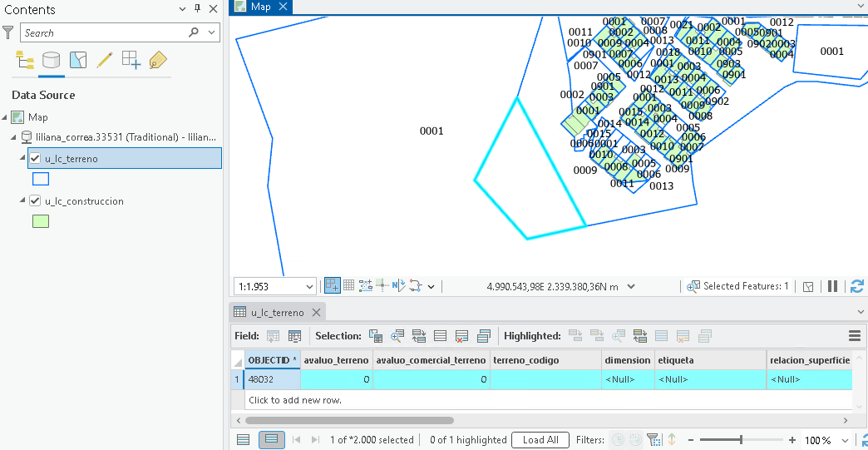Screen dimensions: 868x450
Task: Click the Load All button
Action: pyautogui.click(x=540, y=439)
